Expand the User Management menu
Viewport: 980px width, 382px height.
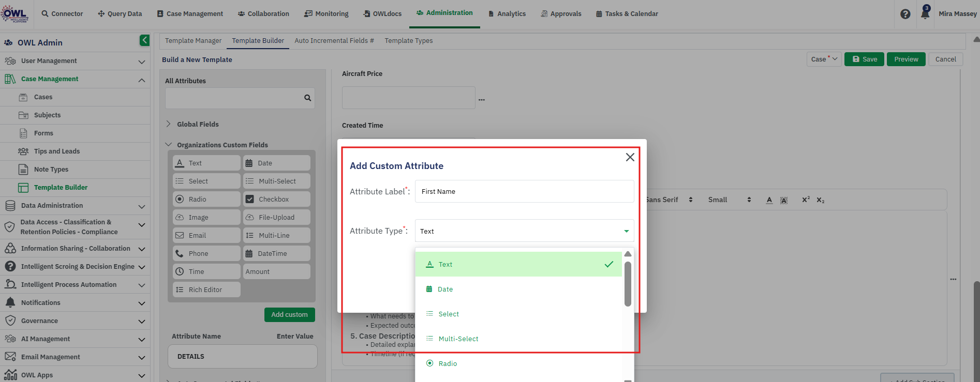75,61
